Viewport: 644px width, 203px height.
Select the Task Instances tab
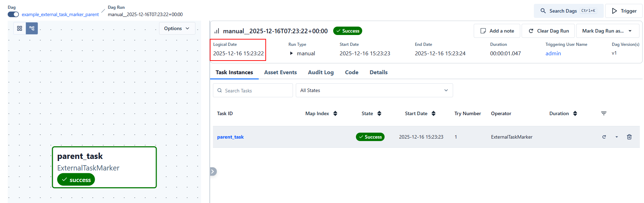[234, 72]
